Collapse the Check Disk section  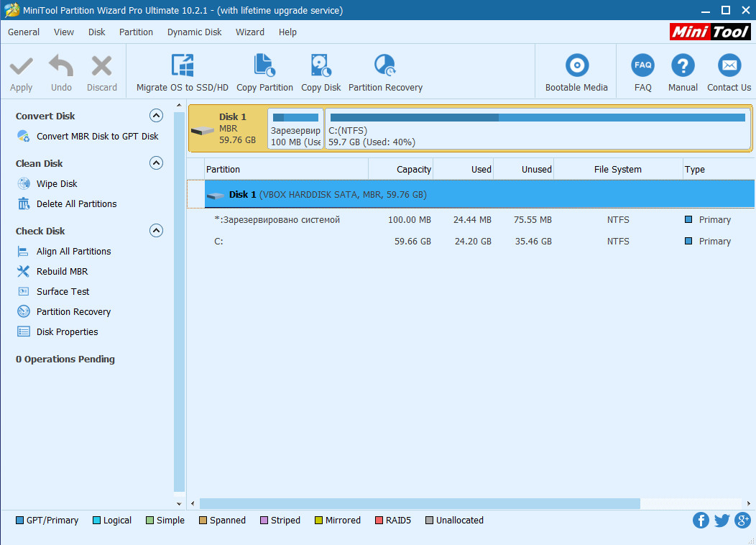click(x=156, y=231)
